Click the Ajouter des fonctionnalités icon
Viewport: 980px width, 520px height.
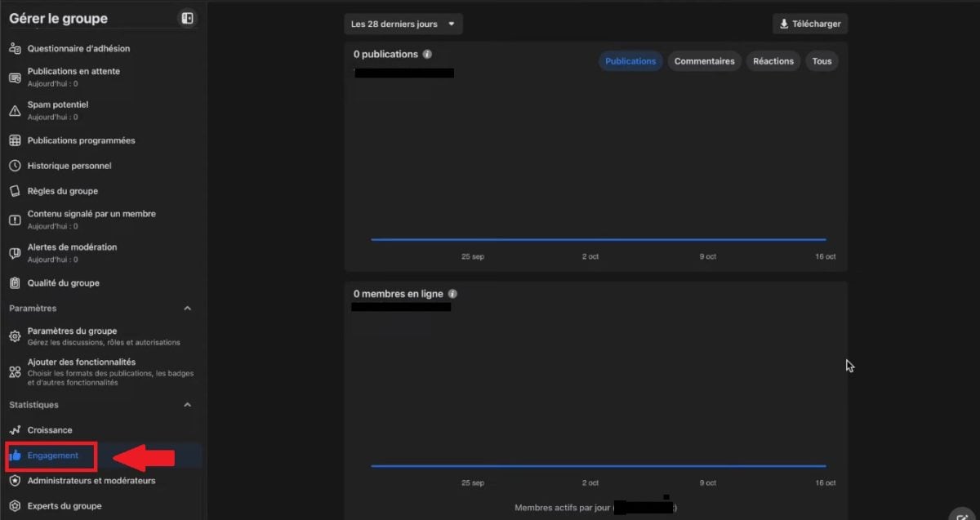coord(15,371)
